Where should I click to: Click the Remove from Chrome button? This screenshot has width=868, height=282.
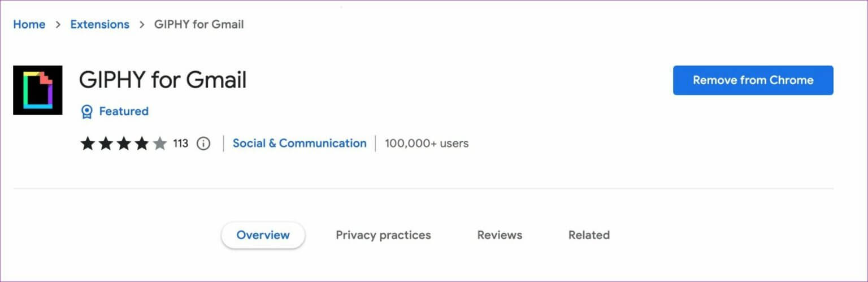tap(753, 80)
